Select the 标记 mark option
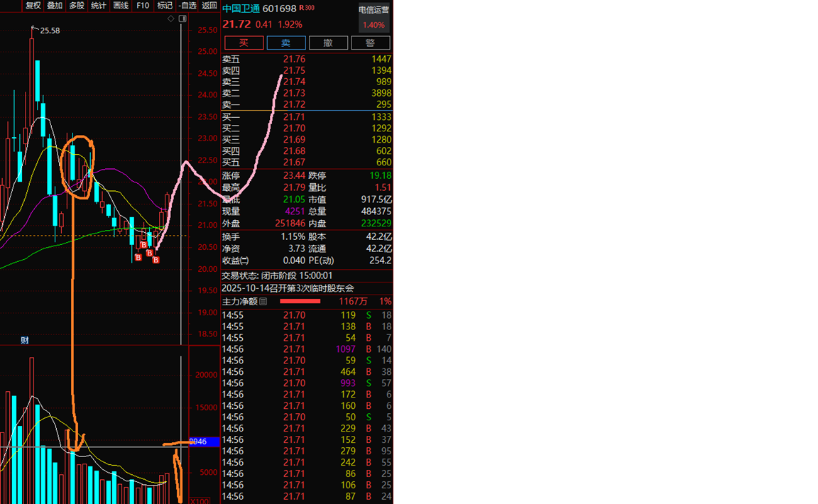 pos(165,5)
